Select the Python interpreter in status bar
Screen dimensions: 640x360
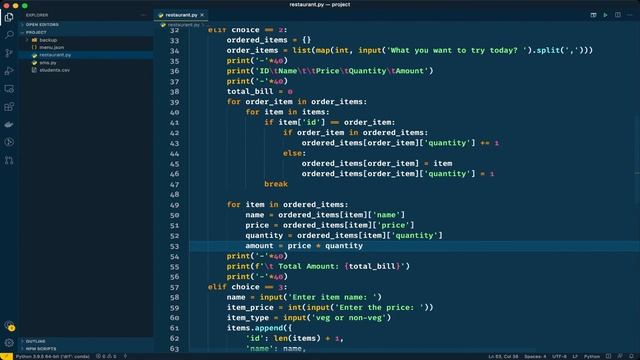click(53, 356)
